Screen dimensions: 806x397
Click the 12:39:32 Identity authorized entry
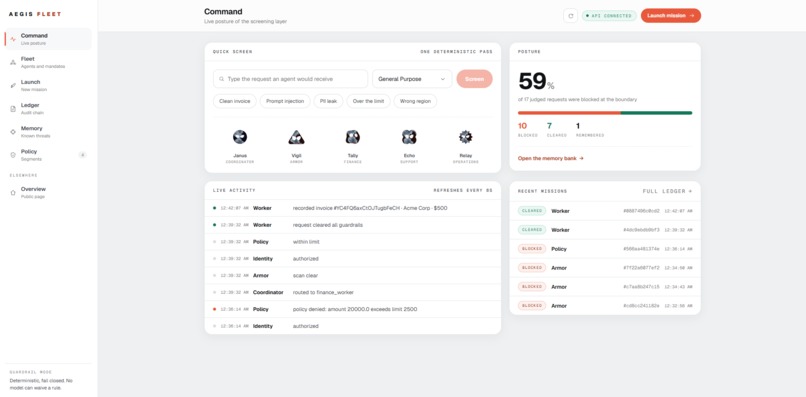(353, 259)
